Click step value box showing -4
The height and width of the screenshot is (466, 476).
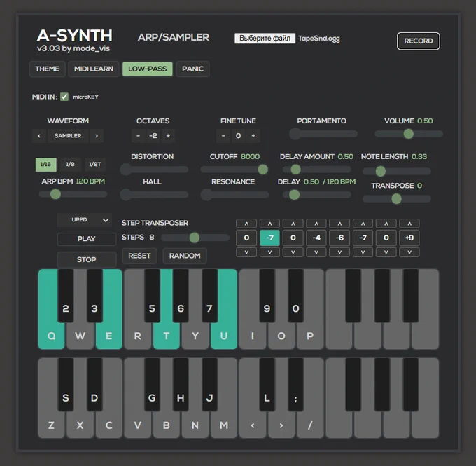(316, 238)
